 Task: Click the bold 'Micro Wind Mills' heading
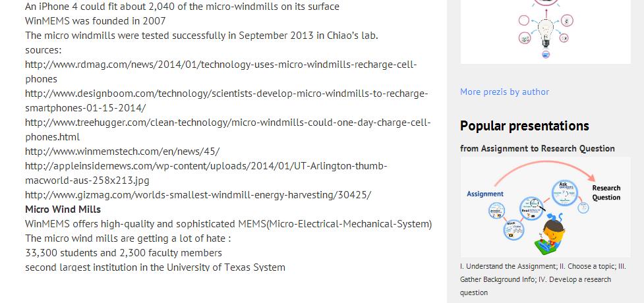63,209
